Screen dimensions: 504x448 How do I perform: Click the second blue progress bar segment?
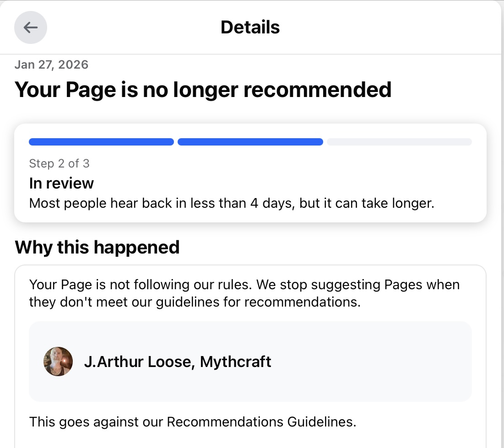tap(250, 142)
